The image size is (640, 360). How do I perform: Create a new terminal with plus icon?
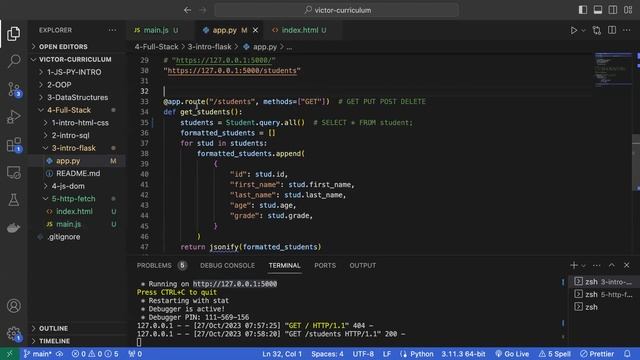point(573,265)
